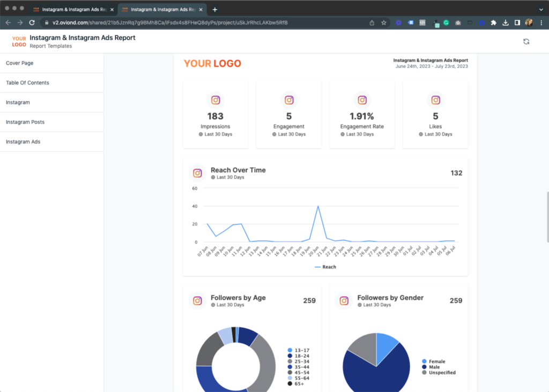Viewport: 549px width, 392px height.
Task: Toggle the Female gender legend swatch
Action: [425, 361]
